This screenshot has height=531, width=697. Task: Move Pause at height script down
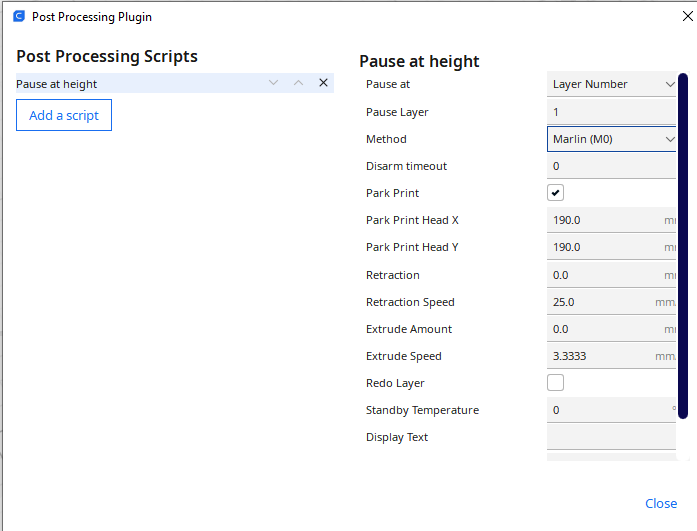273,83
